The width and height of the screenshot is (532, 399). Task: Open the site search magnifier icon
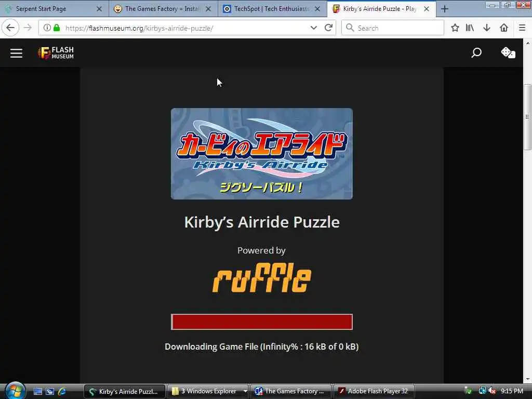(476, 52)
